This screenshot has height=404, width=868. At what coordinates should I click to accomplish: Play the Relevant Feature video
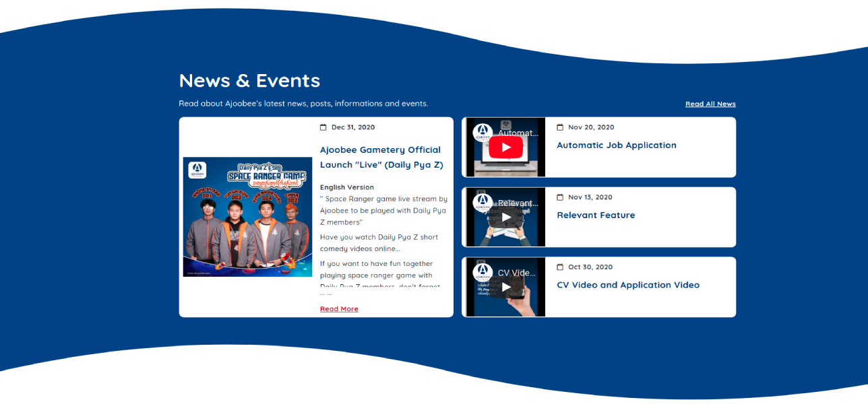[506, 217]
